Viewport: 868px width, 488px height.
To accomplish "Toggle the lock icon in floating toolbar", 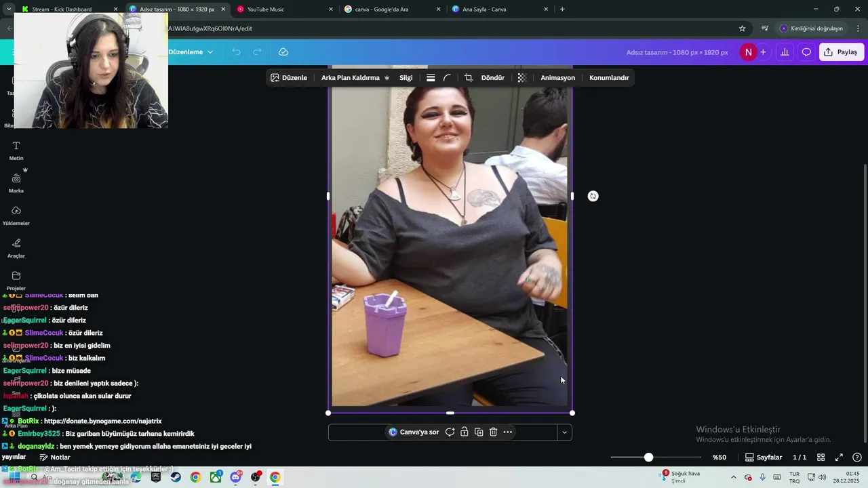I will coord(465,432).
